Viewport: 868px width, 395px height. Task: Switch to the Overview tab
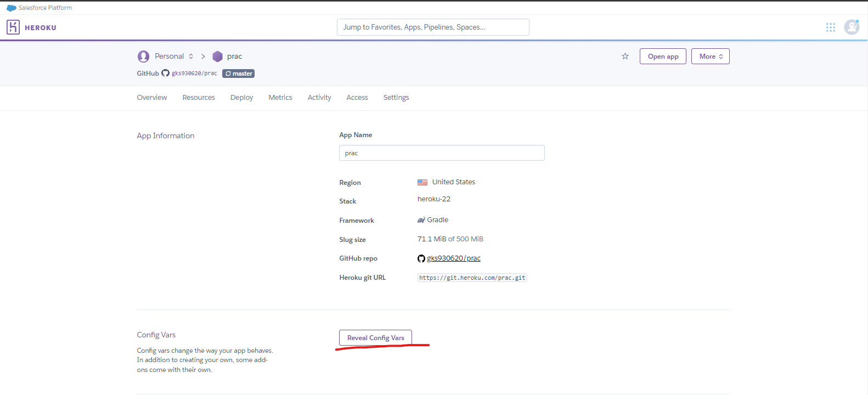152,97
